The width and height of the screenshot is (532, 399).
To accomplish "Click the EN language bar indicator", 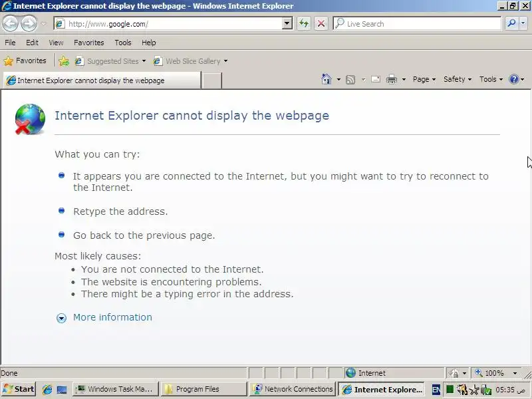I will click(436, 390).
